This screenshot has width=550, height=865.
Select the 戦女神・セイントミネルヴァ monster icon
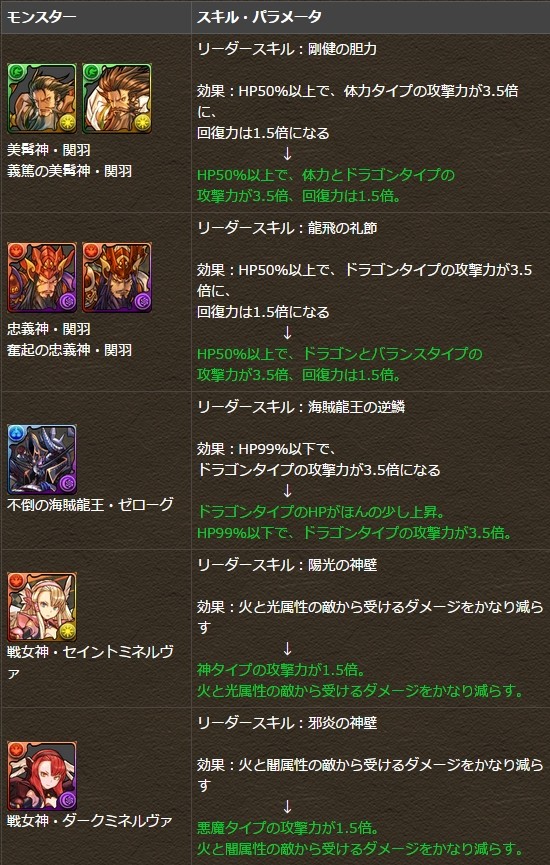pyautogui.click(x=42, y=607)
